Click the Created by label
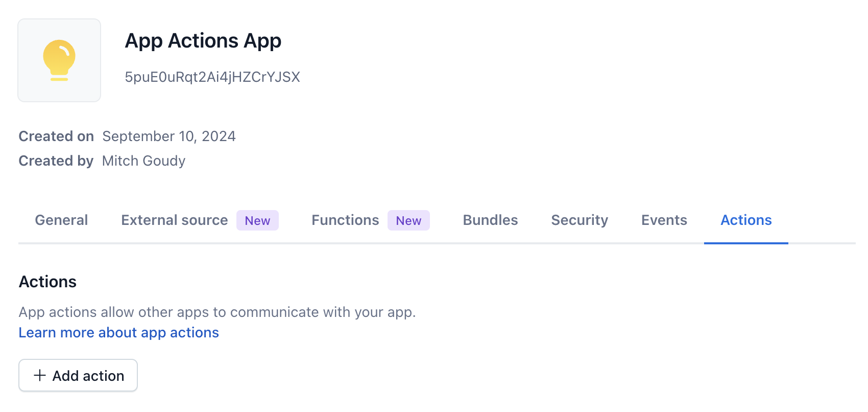 56,161
